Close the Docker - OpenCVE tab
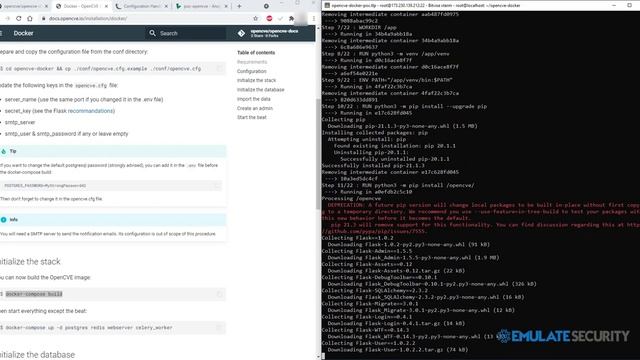 [x=107, y=6]
